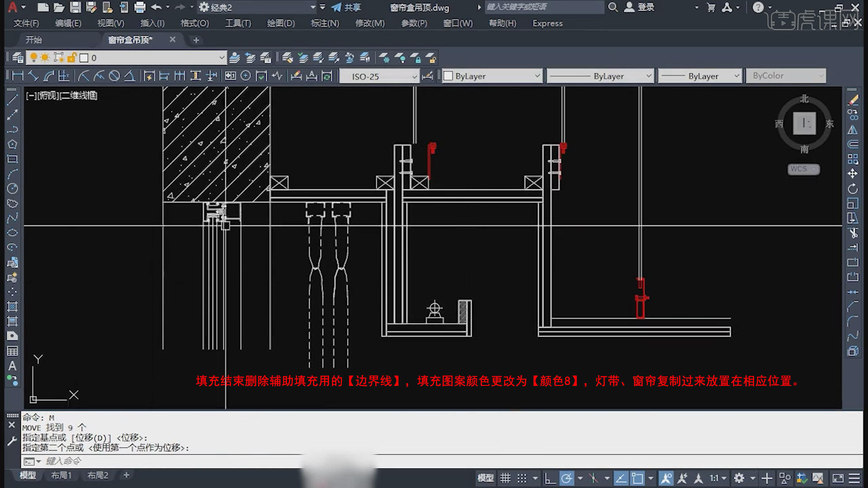Add a new drawing tab with plus
This screenshot has width=868, height=488.
click(196, 40)
